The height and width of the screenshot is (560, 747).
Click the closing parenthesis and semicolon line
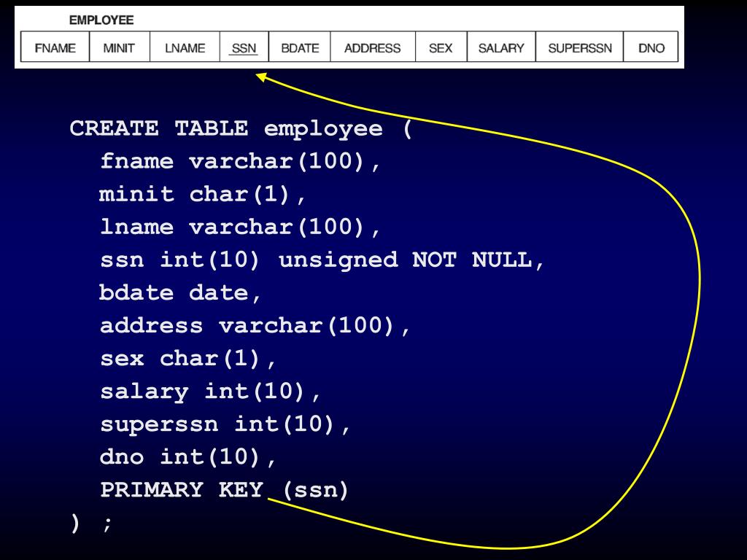click(x=91, y=523)
